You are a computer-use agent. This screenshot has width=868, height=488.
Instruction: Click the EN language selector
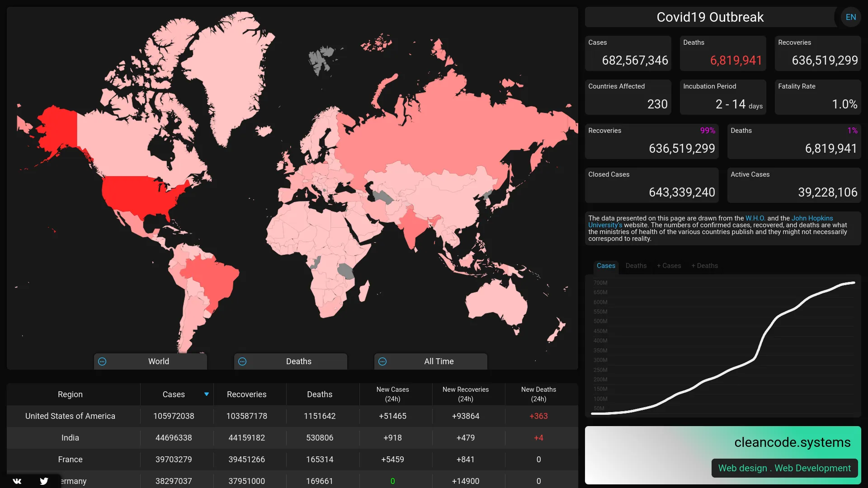(x=851, y=17)
